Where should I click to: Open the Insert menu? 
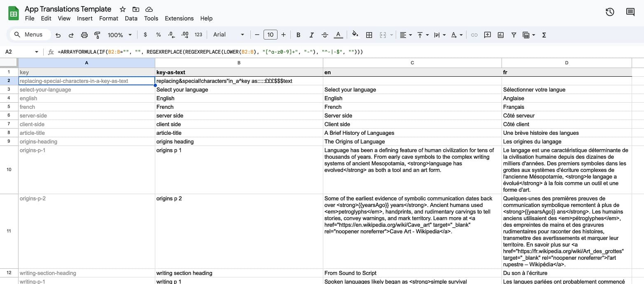[x=85, y=19]
